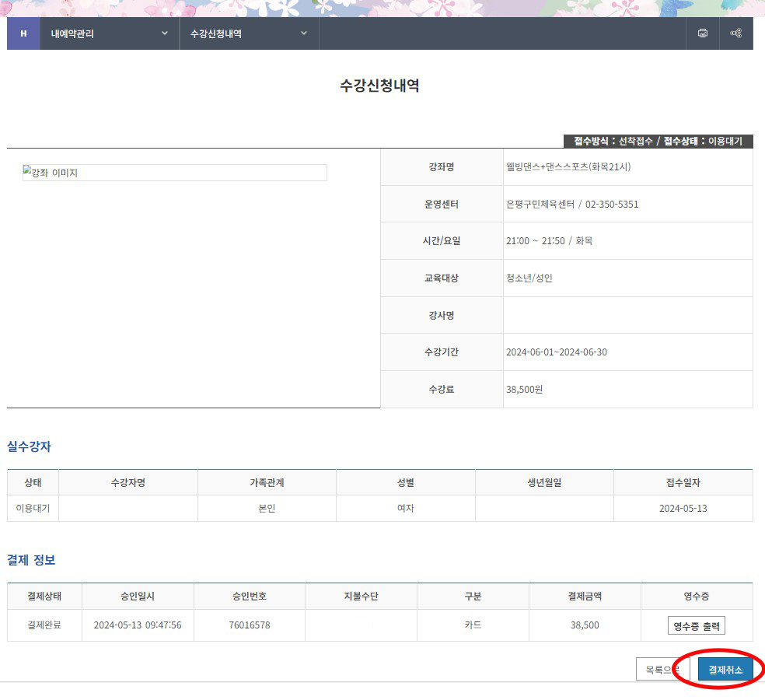Select the 내예약관리 menu item

click(x=71, y=33)
